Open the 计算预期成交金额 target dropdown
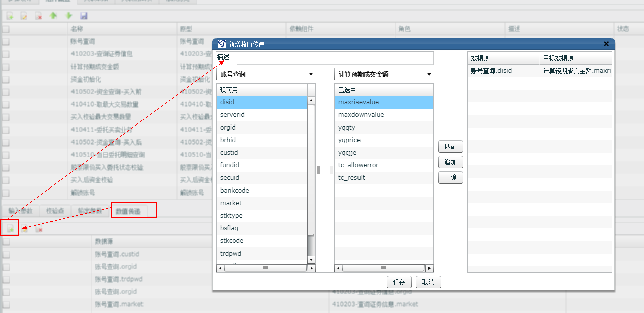Screen dimensions: 644x313 click(x=428, y=74)
